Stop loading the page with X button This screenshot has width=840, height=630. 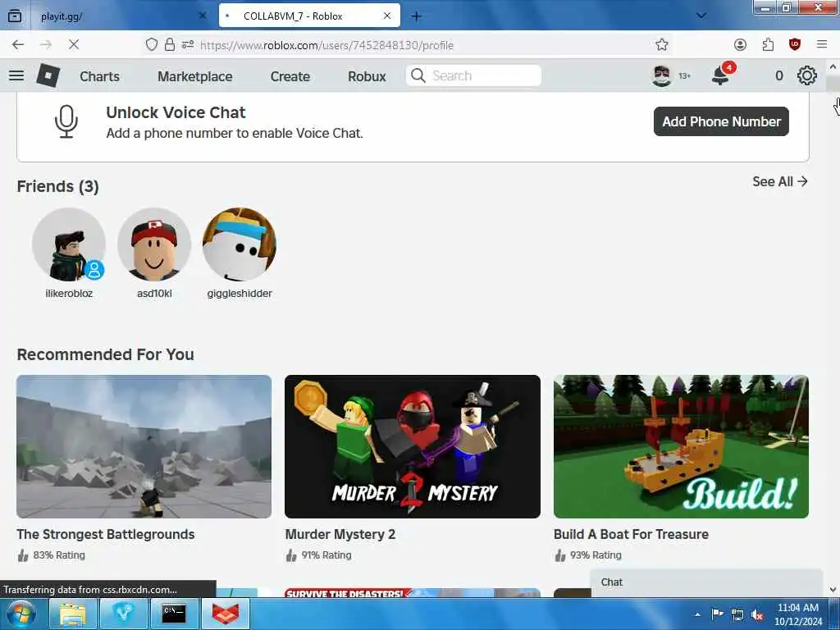pyautogui.click(x=73, y=44)
